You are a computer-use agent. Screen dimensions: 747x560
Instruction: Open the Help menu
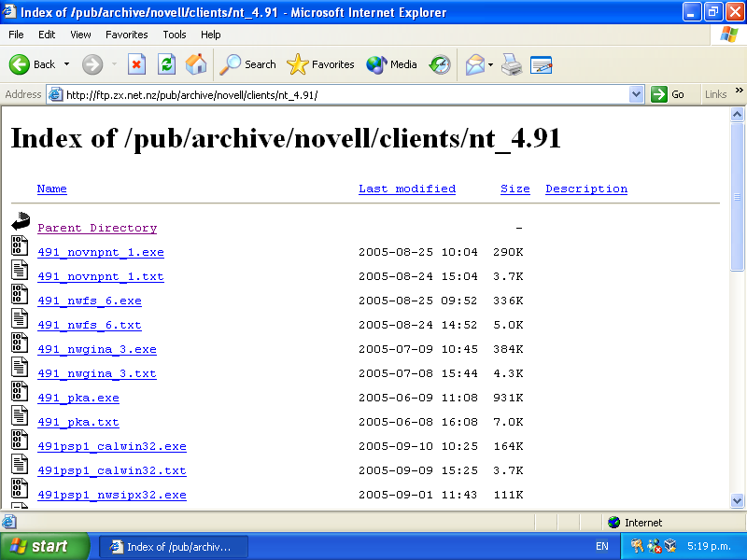211,35
